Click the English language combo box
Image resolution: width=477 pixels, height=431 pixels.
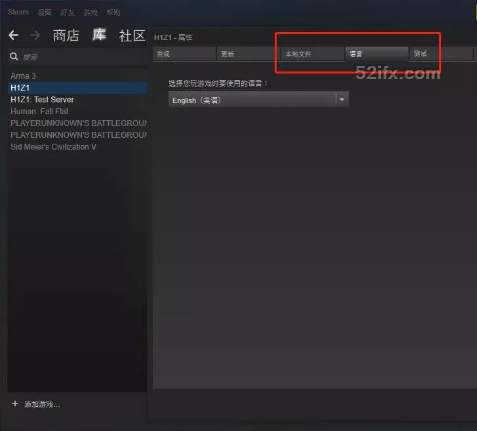coord(259,100)
